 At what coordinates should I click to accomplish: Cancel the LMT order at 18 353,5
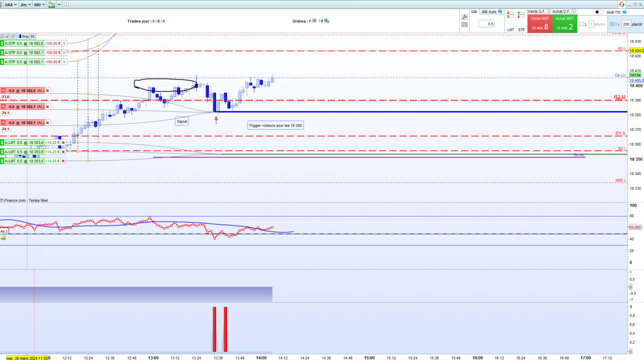coord(63,161)
